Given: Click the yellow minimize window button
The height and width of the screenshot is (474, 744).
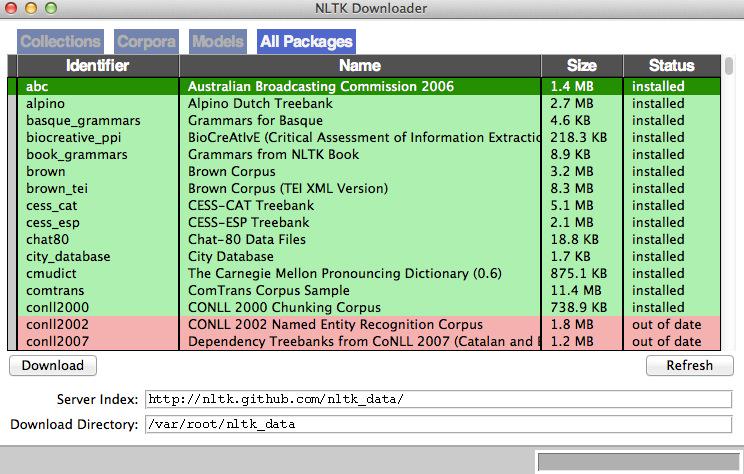Looking at the screenshot, I should [x=31, y=8].
